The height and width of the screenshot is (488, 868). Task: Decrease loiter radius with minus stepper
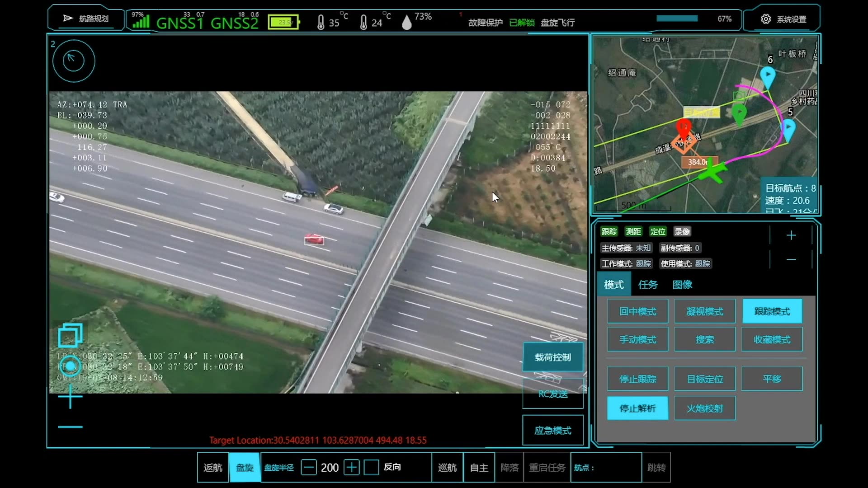[309, 467]
